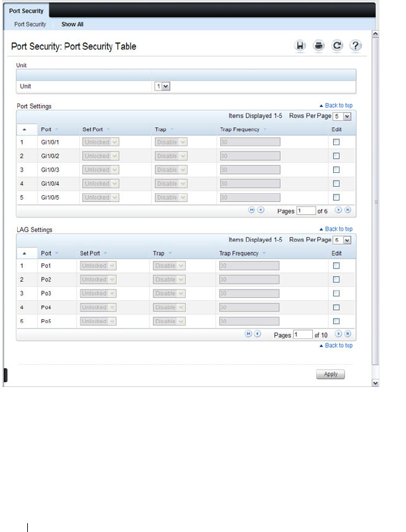The image size is (406, 532).
Task: Click the Port Settings page number field
Action: pos(307,211)
